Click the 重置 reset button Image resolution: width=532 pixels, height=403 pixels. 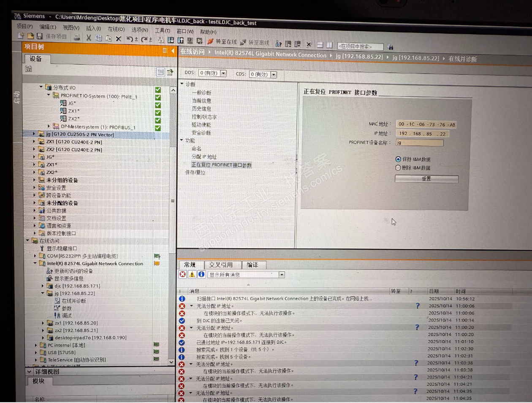(x=426, y=179)
